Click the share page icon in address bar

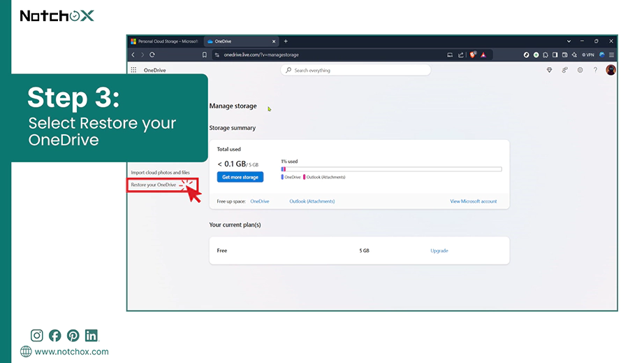(461, 55)
